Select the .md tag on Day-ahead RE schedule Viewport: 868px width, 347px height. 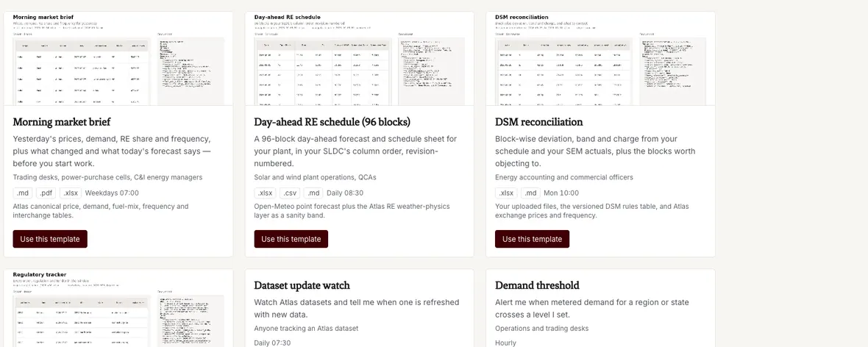click(314, 193)
